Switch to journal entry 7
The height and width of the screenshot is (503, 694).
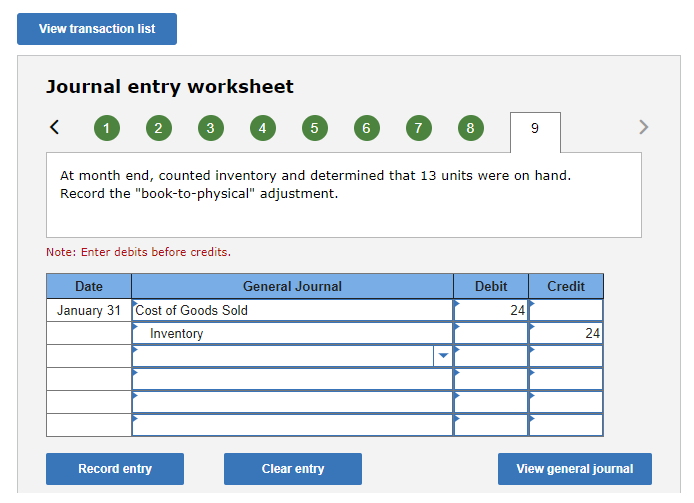point(419,128)
